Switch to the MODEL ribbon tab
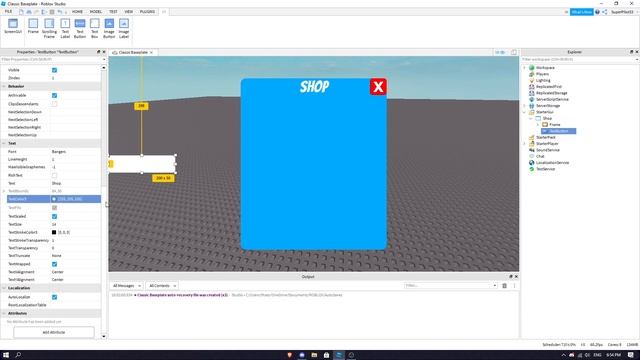The image size is (640, 360). point(96,12)
